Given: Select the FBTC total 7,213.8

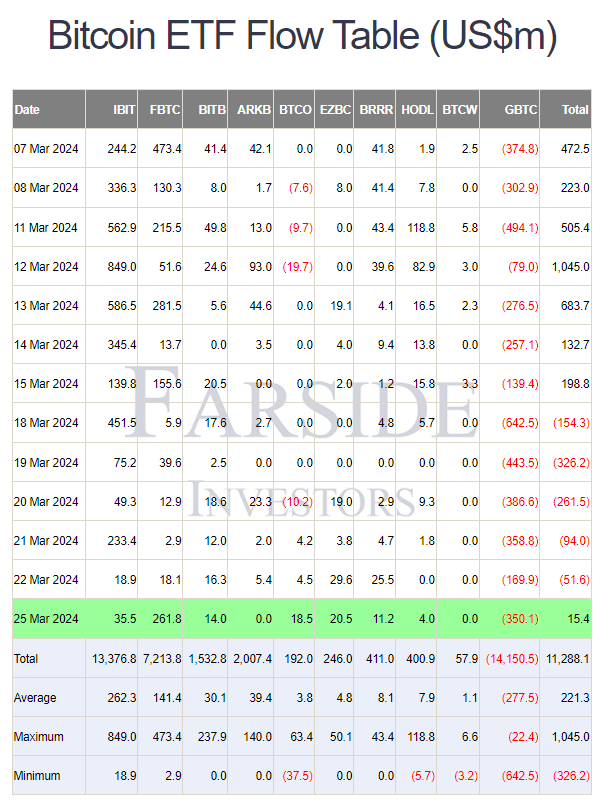Looking at the screenshot, I should 162,658.
